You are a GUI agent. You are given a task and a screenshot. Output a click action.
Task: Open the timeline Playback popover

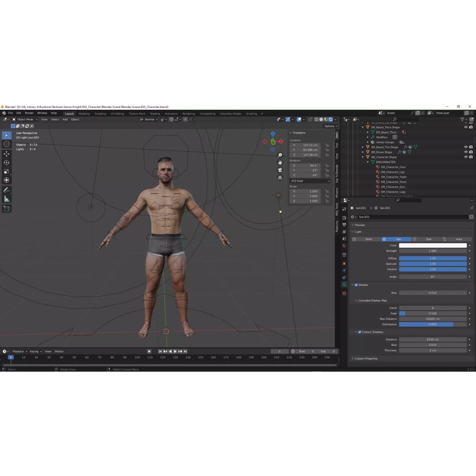[20, 351]
